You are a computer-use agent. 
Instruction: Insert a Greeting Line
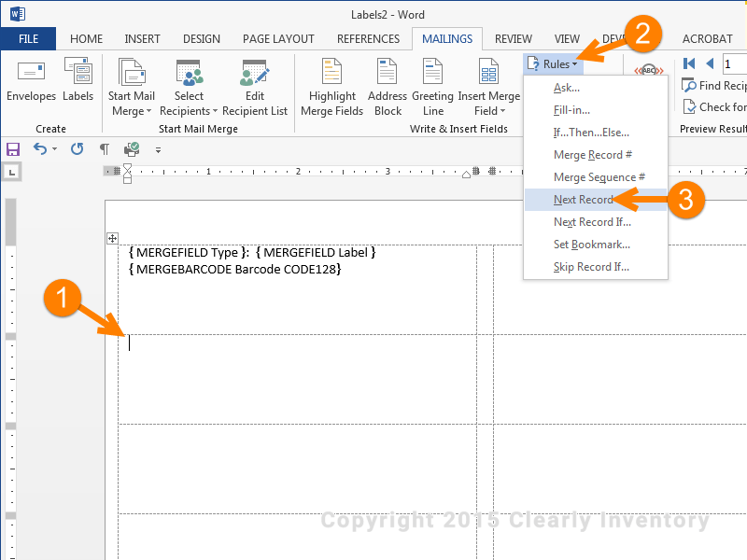(432, 88)
